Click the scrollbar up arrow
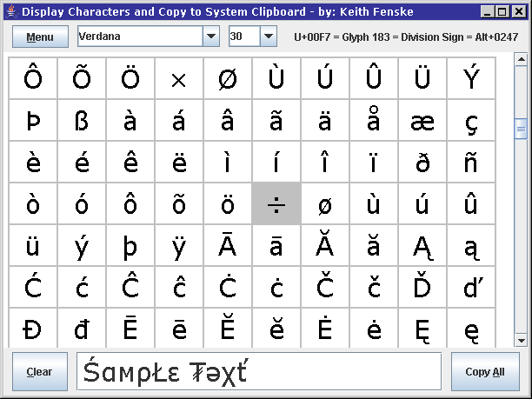Screen dimensions: 532x399 [x=521, y=63]
